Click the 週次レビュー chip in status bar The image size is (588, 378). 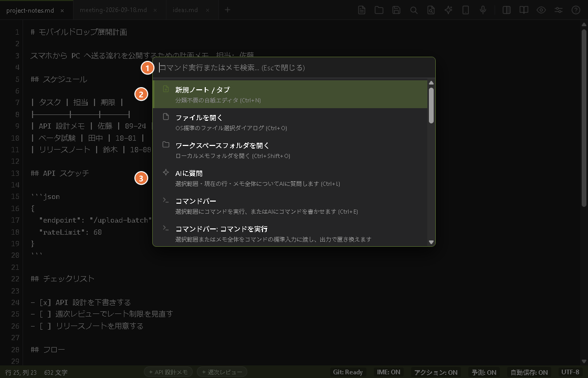[x=222, y=372]
